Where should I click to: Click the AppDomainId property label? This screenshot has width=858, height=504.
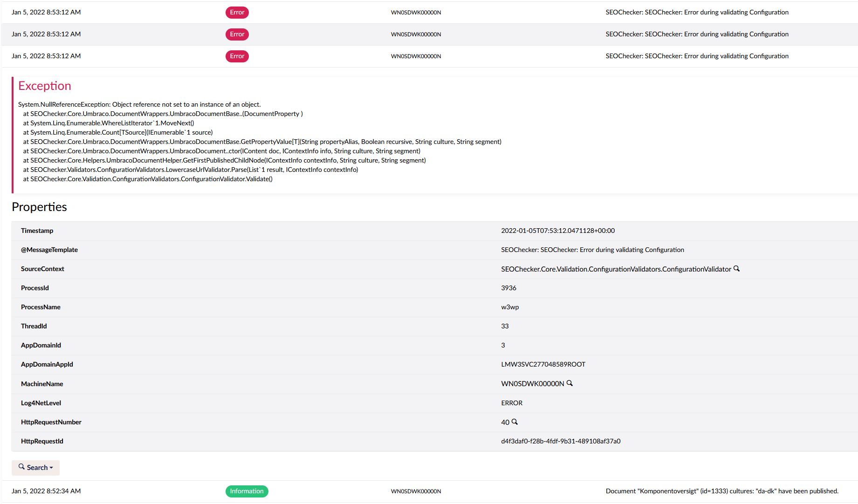(41, 345)
